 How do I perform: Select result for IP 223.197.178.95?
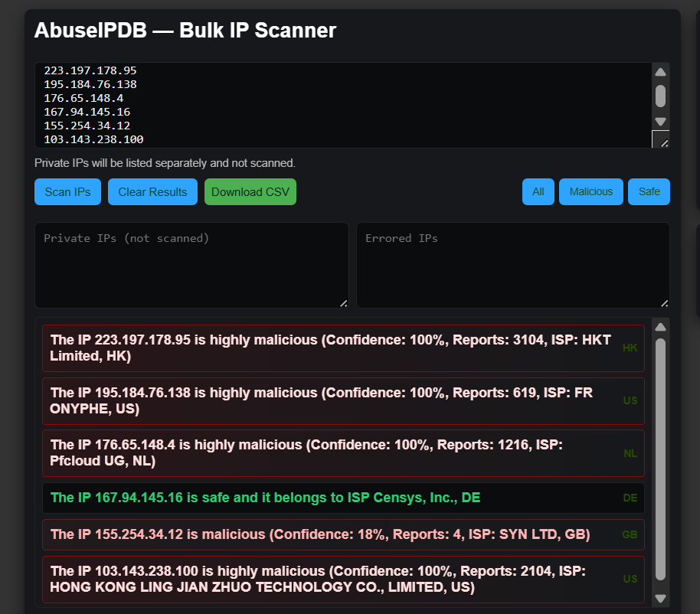tap(343, 348)
